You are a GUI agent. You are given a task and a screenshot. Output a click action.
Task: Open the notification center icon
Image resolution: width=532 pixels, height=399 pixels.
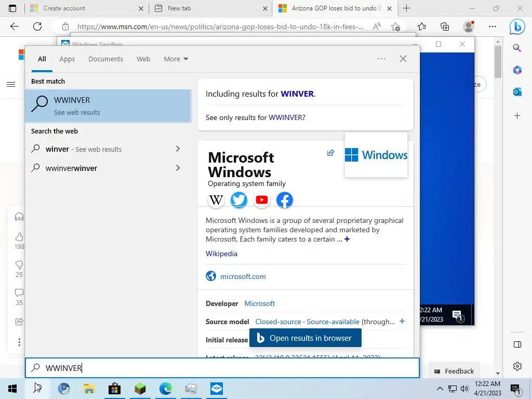515,389
